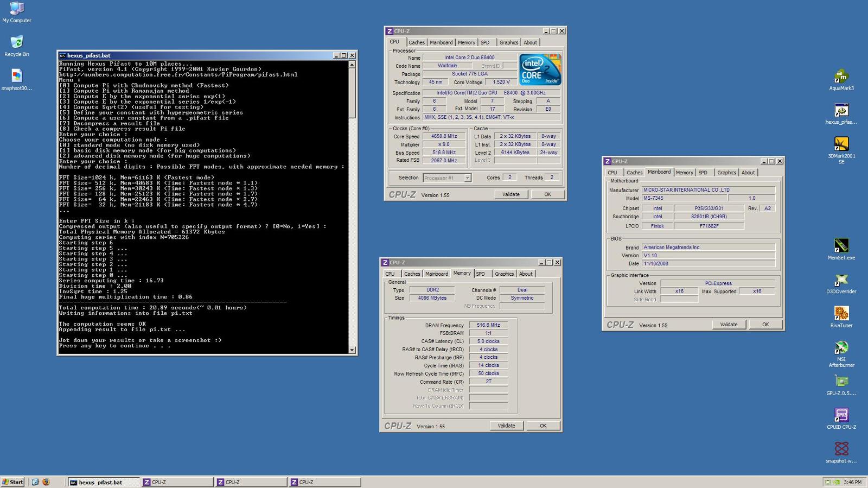This screenshot has width=868, height=488.
Task: Open About tab in CPU window
Action: (x=531, y=42)
